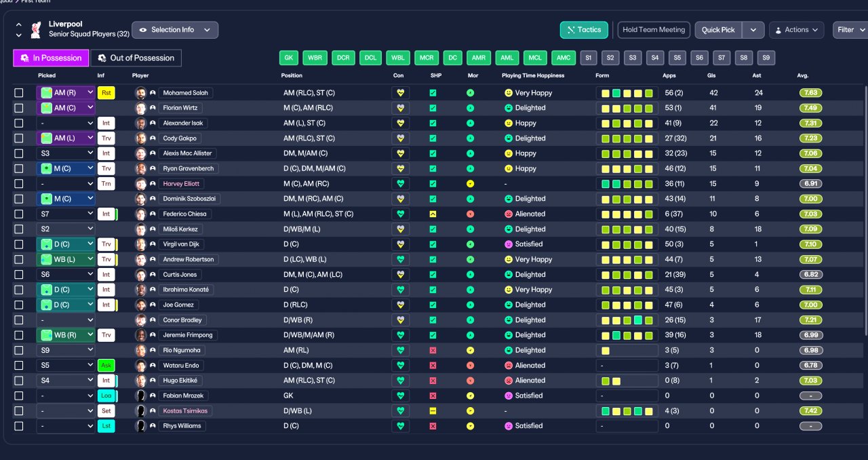Select the GK position slot button
This screenshot has width=868, height=460.
tap(289, 58)
